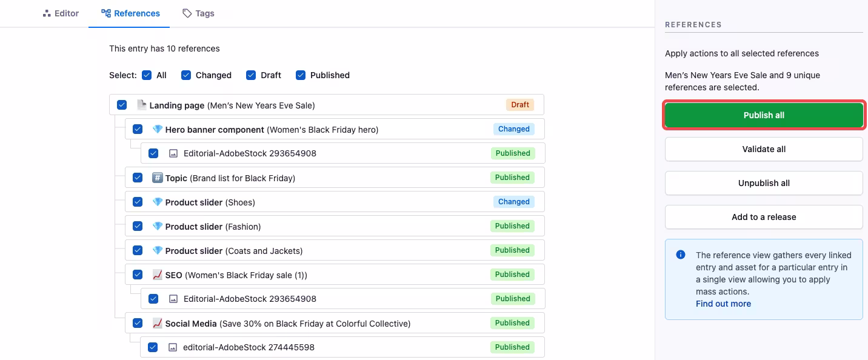Toggle the Draft select checkbox
Image resolution: width=868 pixels, height=360 pixels.
pos(251,75)
